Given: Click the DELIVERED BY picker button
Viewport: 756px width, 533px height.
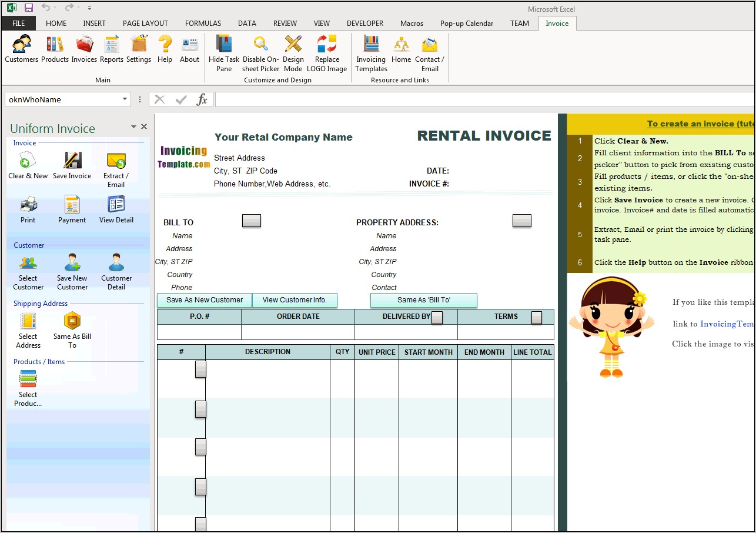Looking at the screenshot, I should [437, 318].
